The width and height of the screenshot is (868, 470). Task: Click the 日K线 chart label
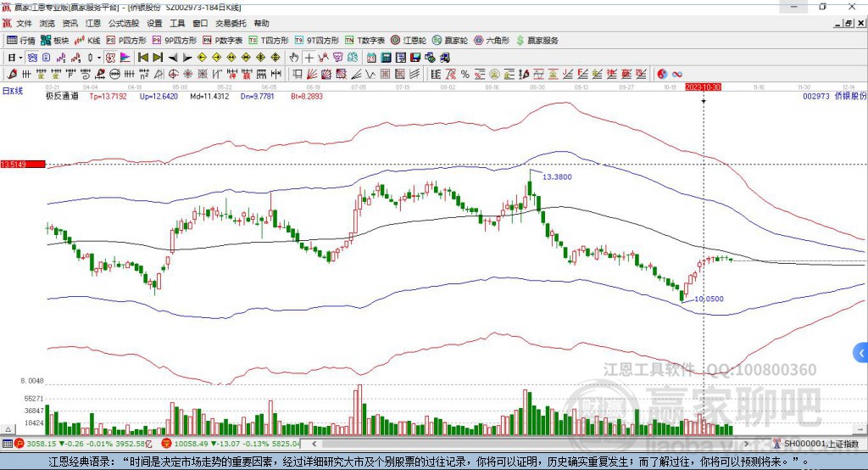pyautogui.click(x=12, y=91)
